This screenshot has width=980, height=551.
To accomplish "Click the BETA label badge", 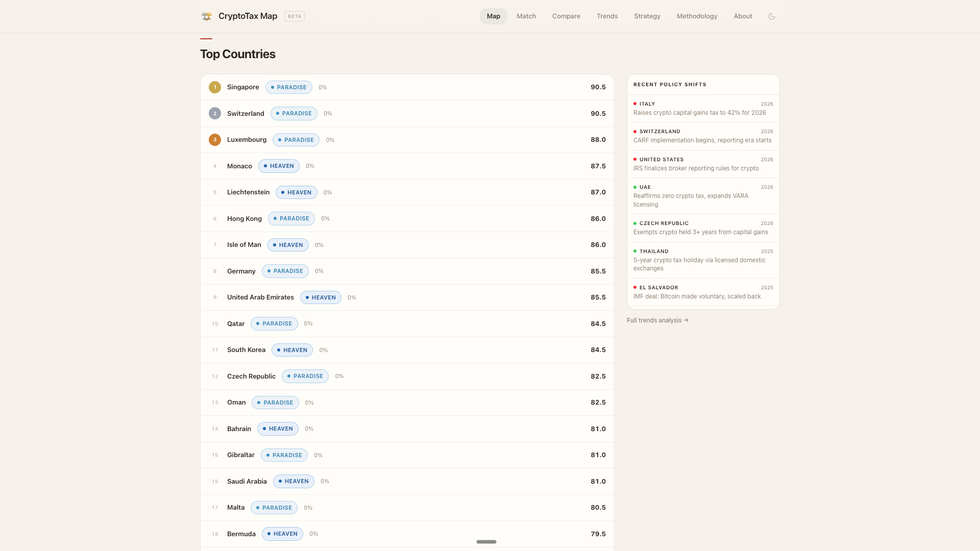I will (295, 16).
